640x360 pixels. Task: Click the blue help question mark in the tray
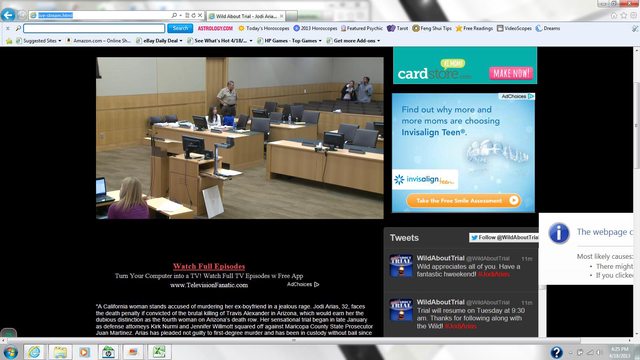556,352
